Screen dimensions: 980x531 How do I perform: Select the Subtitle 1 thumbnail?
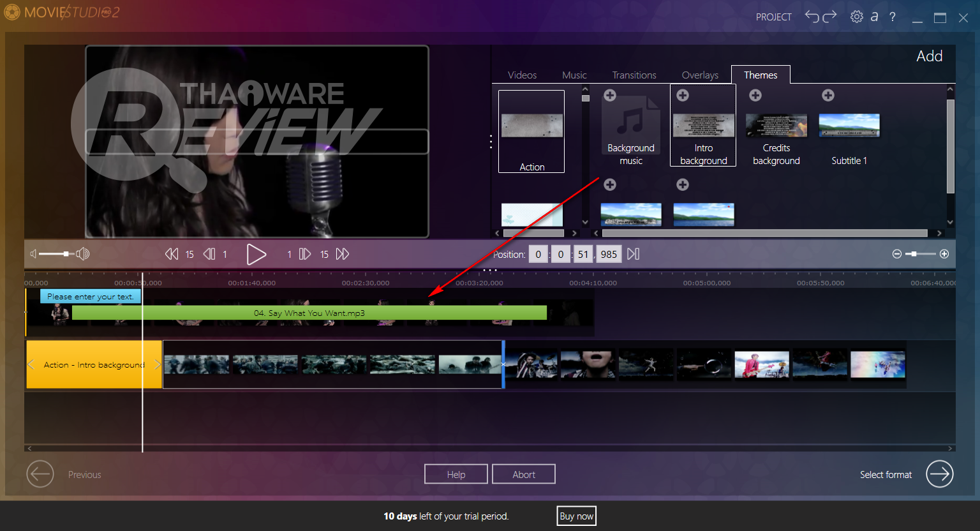click(x=849, y=125)
